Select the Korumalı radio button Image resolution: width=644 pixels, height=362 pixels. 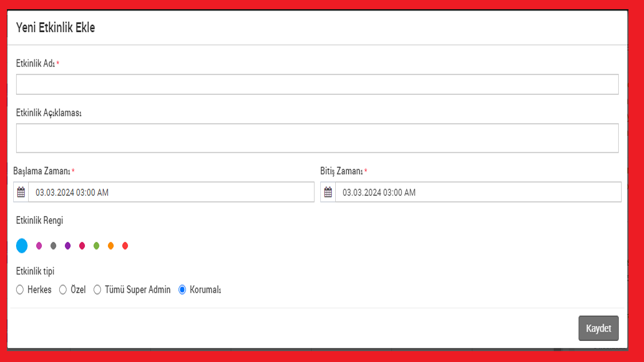(183, 290)
